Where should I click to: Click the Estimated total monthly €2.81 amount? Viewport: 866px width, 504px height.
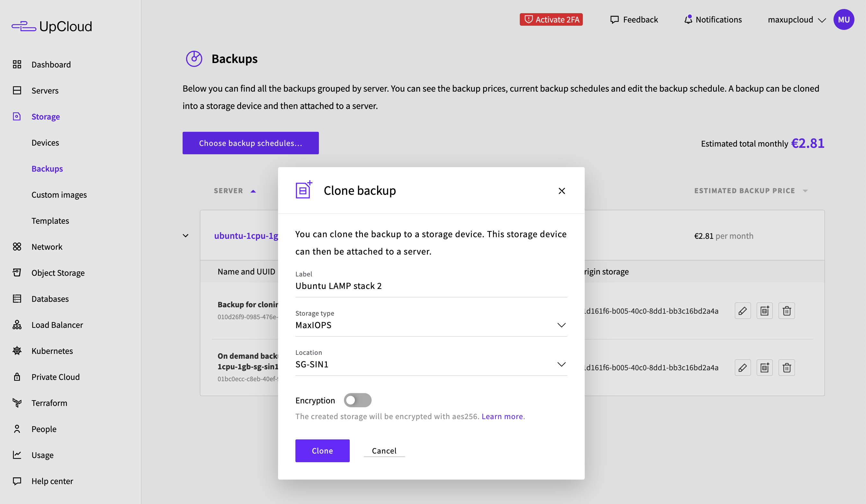[x=807, y=143]
